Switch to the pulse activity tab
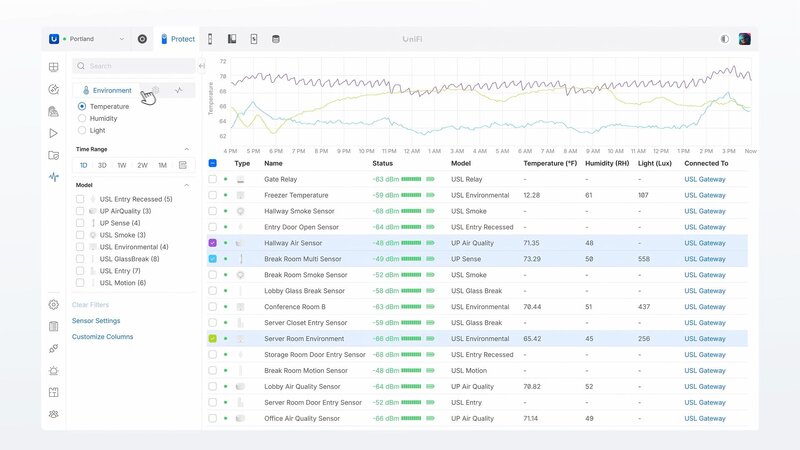Viewport: 800px width, 450px height. point(179,90)
